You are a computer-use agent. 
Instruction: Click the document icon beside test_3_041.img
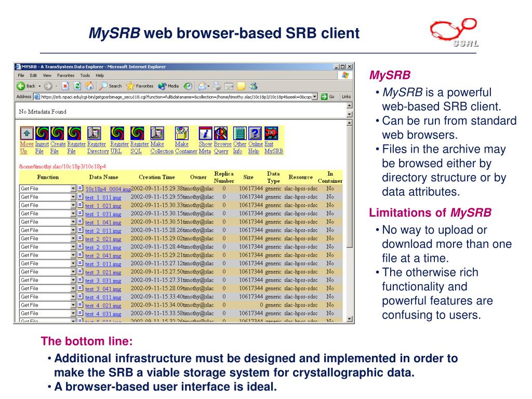[x=81, y=288]
